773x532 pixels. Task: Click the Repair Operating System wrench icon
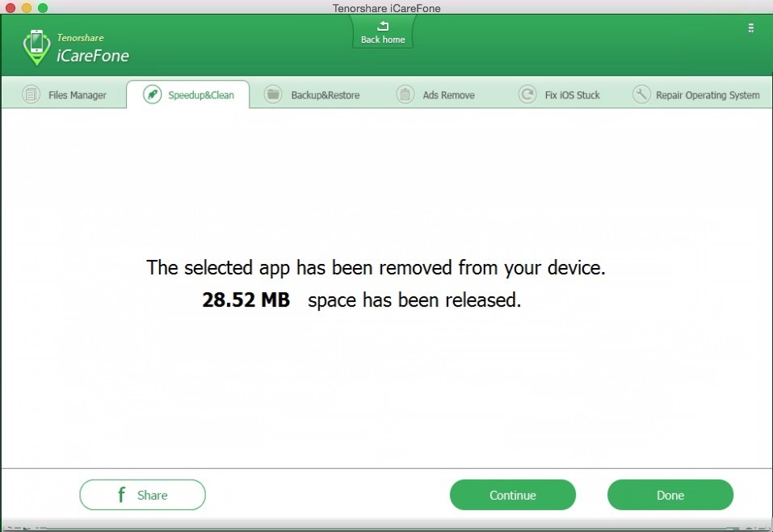641,94
